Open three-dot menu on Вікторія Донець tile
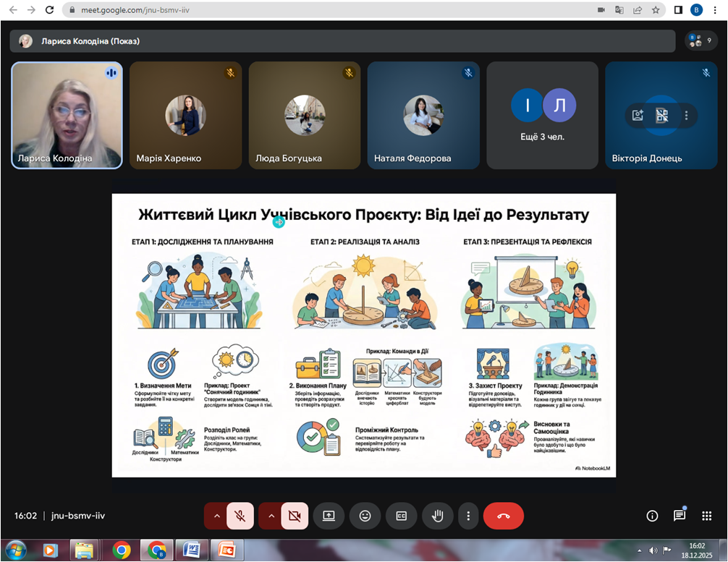 point(686,115)
